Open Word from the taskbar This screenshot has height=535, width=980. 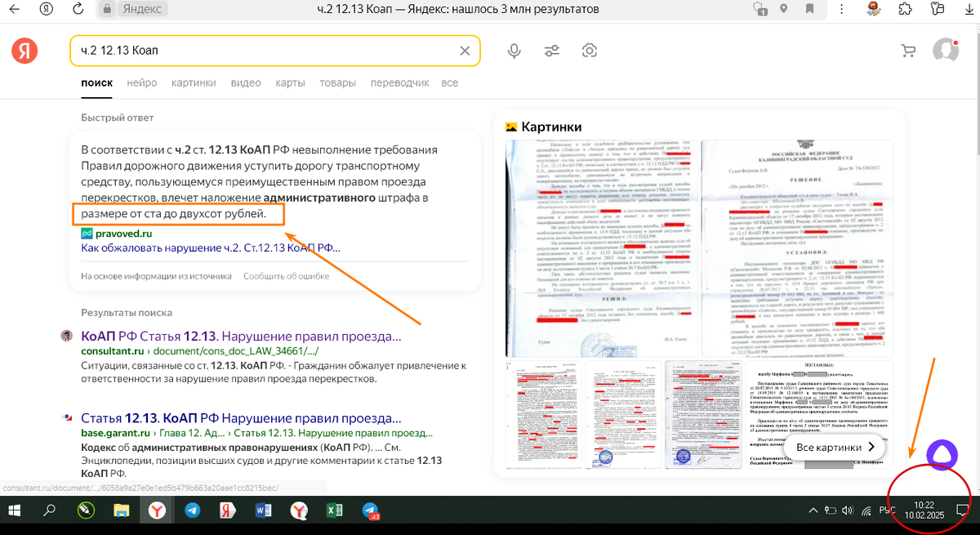264,511
